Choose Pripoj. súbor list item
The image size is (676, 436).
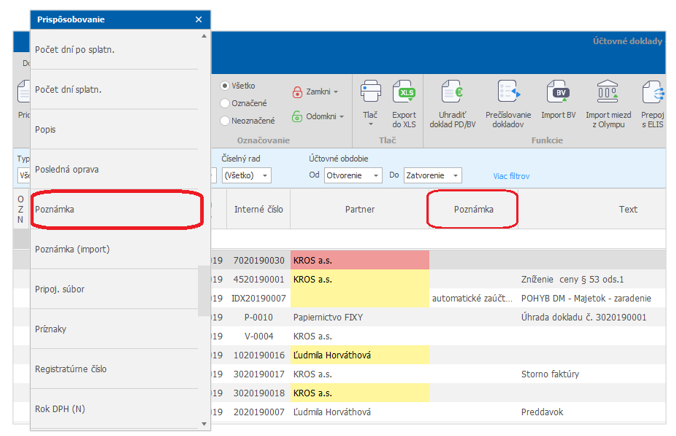coord(114,289)
